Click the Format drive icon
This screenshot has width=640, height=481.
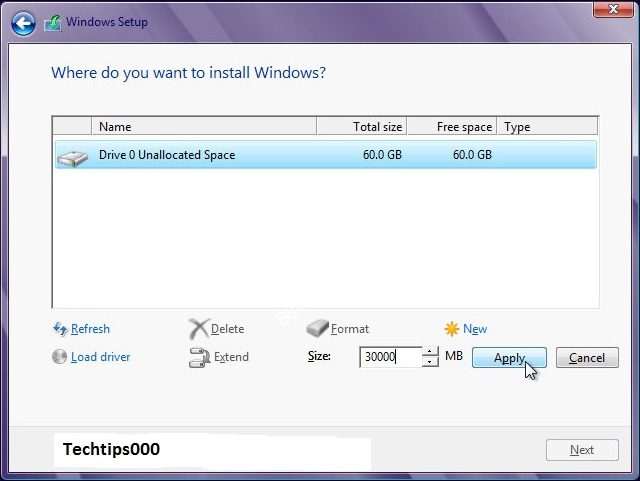coord(317,328)
